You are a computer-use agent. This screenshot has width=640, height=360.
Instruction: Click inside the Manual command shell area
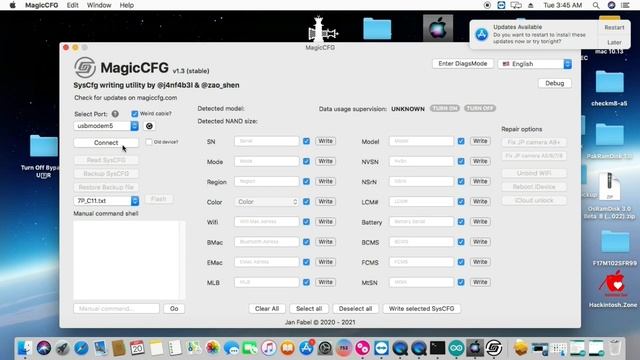(129, 260)
